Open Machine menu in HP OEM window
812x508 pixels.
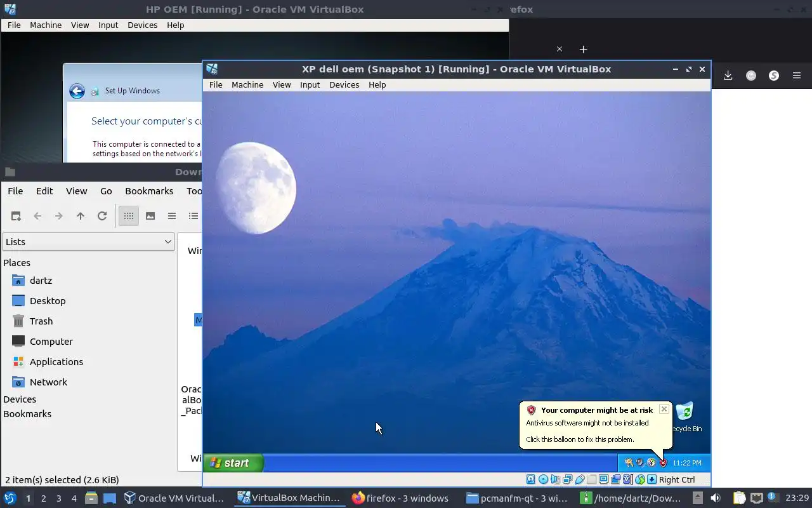coord(46,25)
